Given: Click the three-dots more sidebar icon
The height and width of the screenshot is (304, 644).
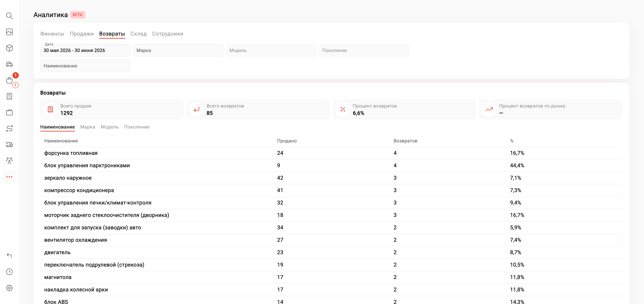Looking at the screenshot, I should tap(9, 177).
